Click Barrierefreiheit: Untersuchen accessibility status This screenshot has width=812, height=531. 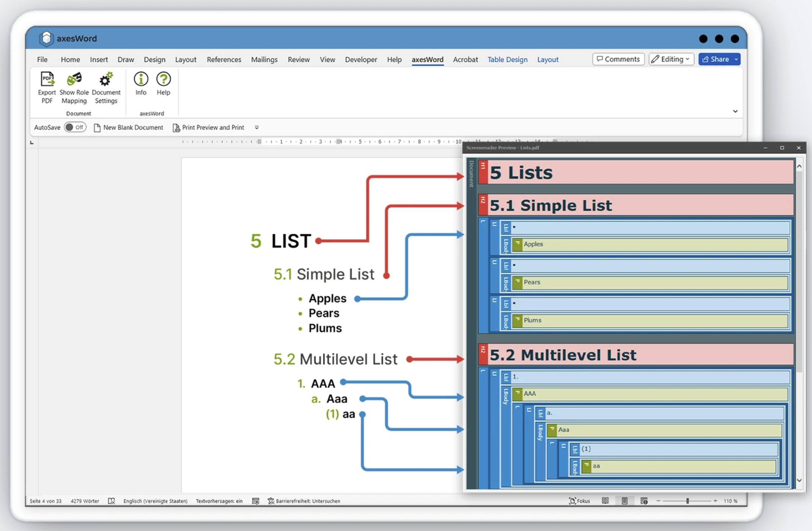pos(304,501)
